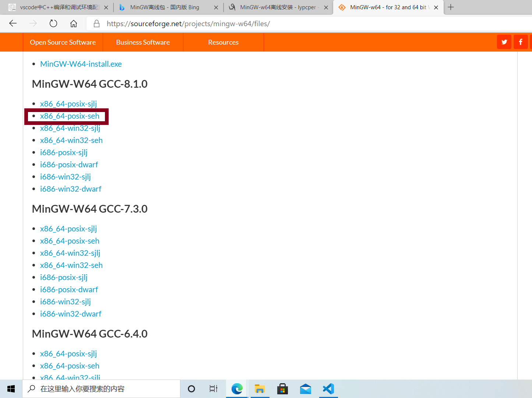Switch to MinGW离线包 Bing tab

pos(168,7)
